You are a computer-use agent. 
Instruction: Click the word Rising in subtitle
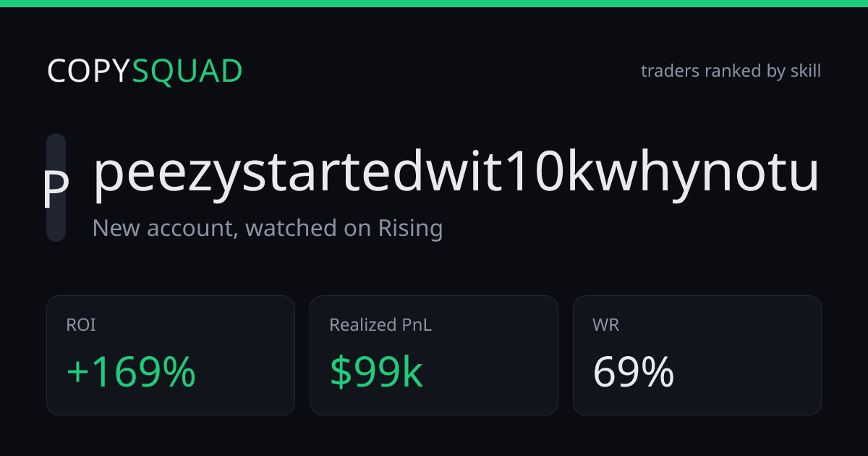coord(410,229)
